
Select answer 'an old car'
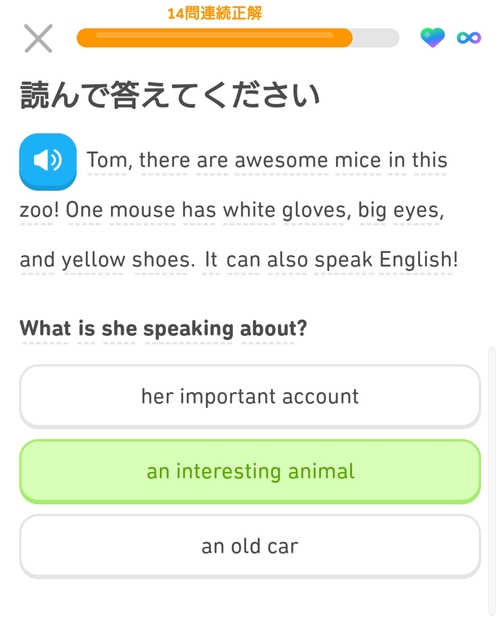(250, 546)
